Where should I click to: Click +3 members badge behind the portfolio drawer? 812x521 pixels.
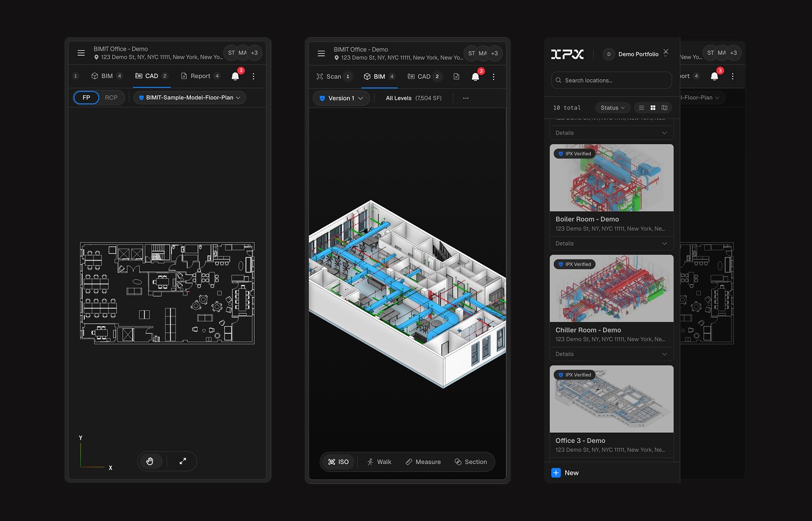click(x=733, y=52)
